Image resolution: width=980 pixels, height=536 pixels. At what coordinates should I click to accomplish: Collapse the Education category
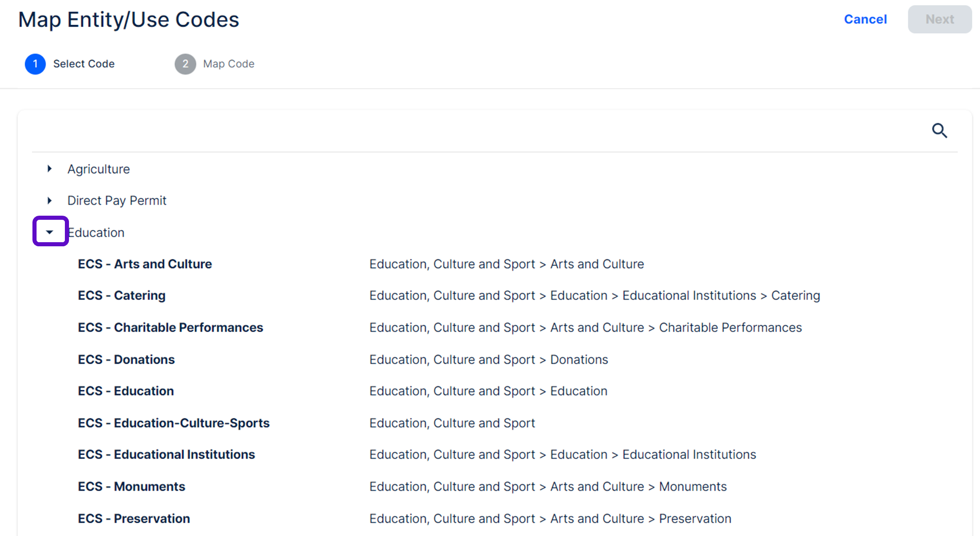pyautogui.click(x=50, y=232)
